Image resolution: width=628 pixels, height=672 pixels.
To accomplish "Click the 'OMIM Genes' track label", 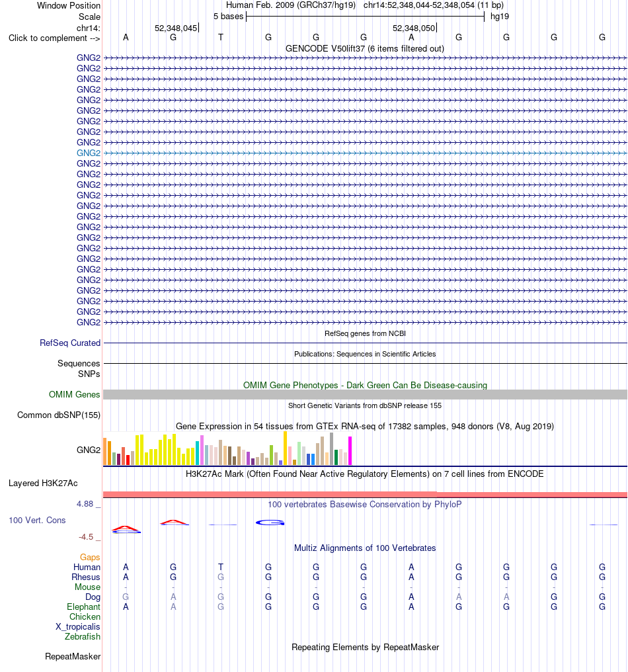I will 75,394.
